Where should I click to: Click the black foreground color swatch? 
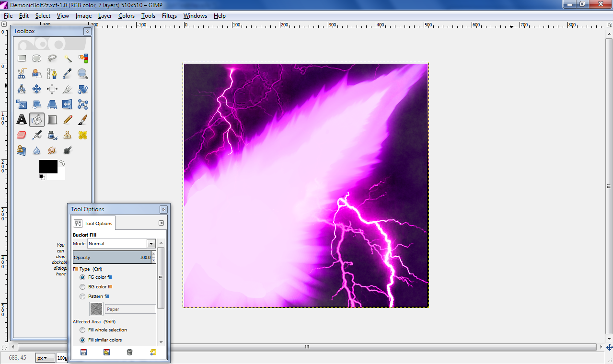(x=48, y=166)
